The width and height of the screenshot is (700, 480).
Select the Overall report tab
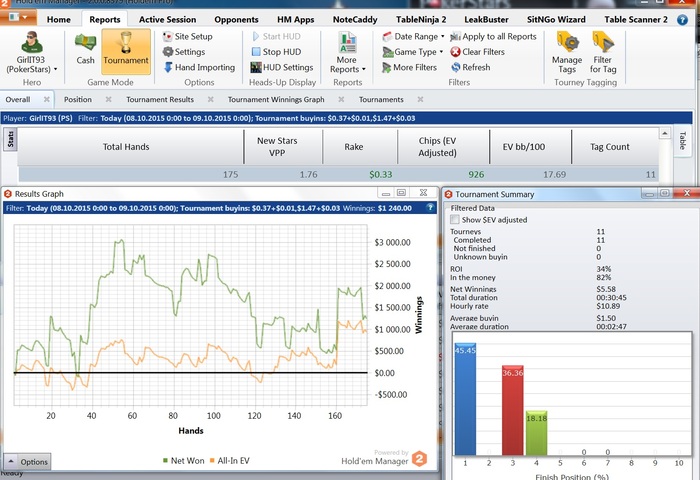tap(18, 100)
